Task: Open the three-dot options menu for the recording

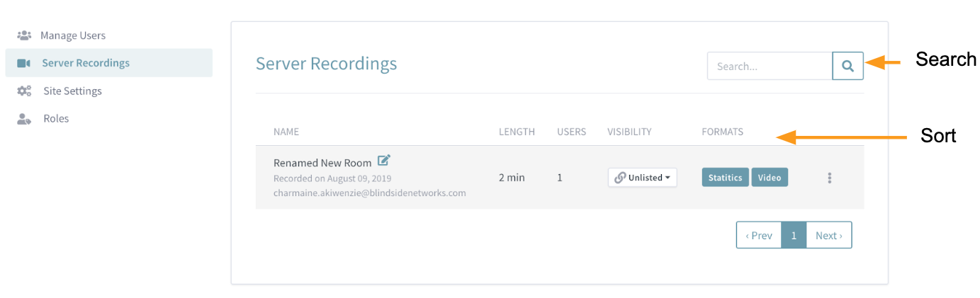Action: tap(829, 178)
